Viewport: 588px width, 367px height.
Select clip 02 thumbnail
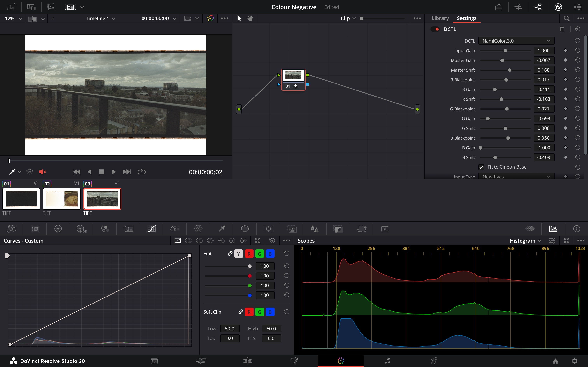[x=62, y=198]
